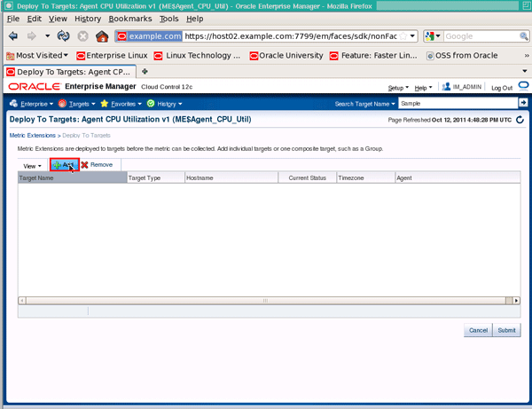The height and width of the screenshot is (409, 532).
Task: Open the back/forward history dropdown arrow
Action: [x=47, y=35]
